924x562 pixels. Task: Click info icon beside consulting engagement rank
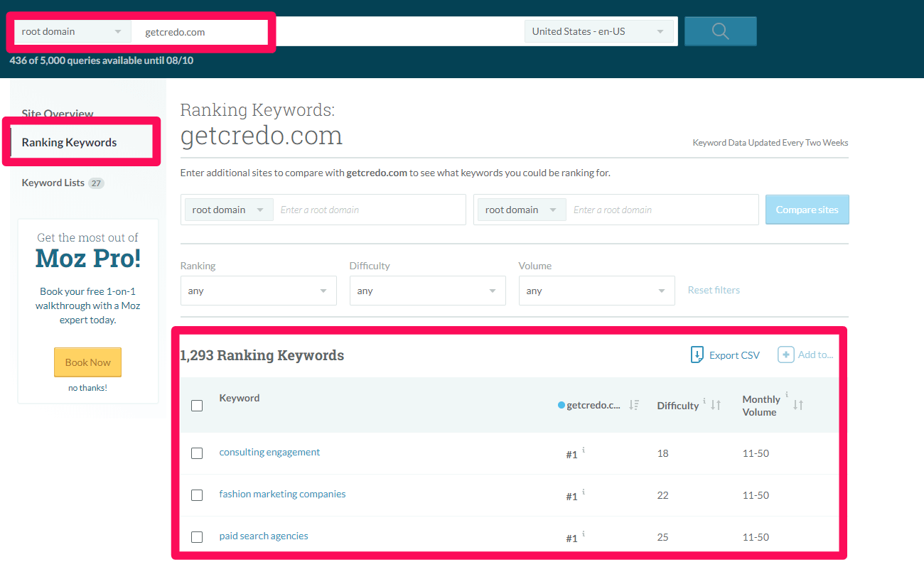click(x=584, y=450)
